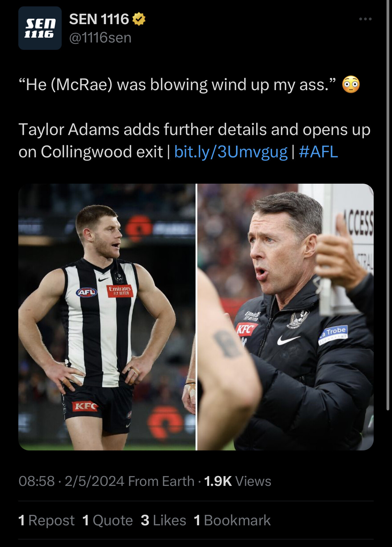This screenshot has height=547, width=392.
Task: Click the 08:58 timestamp
Action: 37,481
